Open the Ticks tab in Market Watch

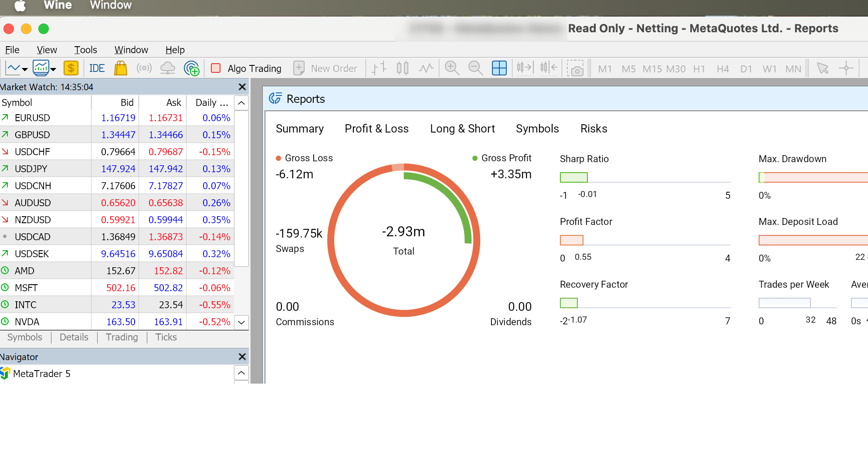click(x=166, y=337)
